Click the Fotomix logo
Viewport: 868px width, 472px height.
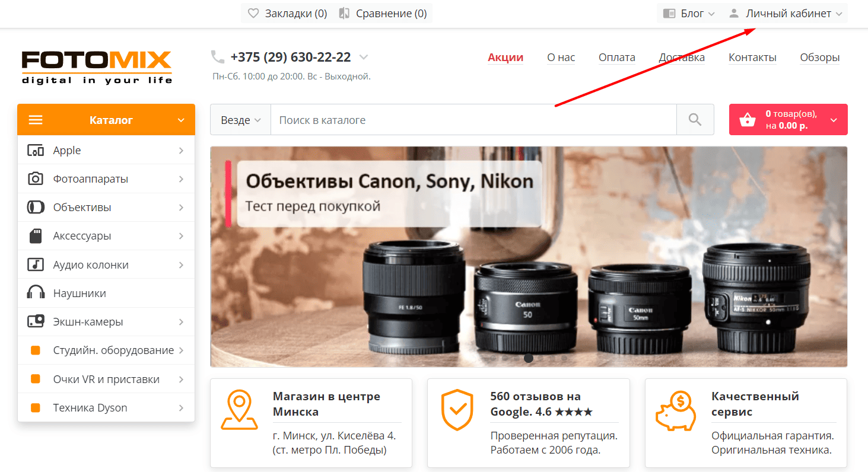(97, 67)
